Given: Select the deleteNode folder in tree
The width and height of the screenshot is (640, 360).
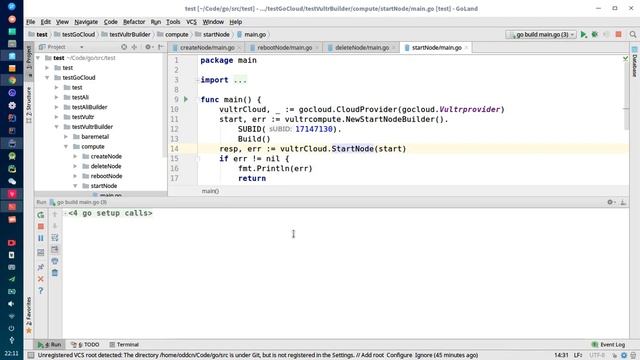Looking at the screenshot, I should [106, 166].
